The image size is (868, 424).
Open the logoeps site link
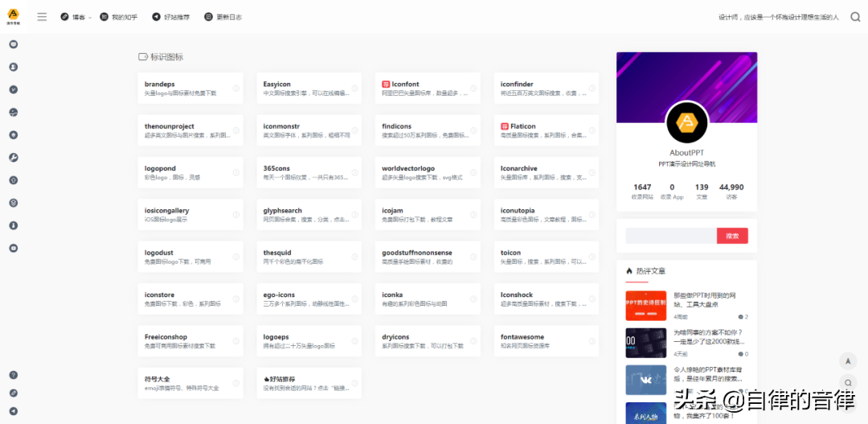click(309, 341)
